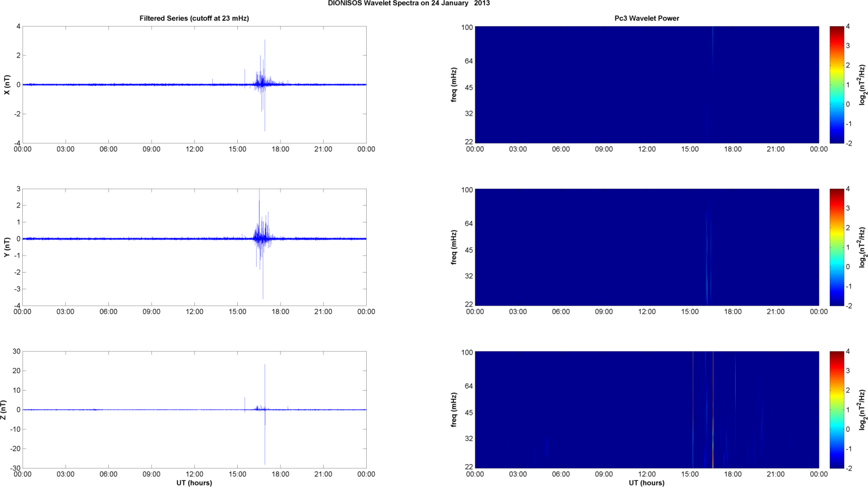Click the '20' tick on the Z plot y-axis
This screenshot has height=487, width=868.
17,371
